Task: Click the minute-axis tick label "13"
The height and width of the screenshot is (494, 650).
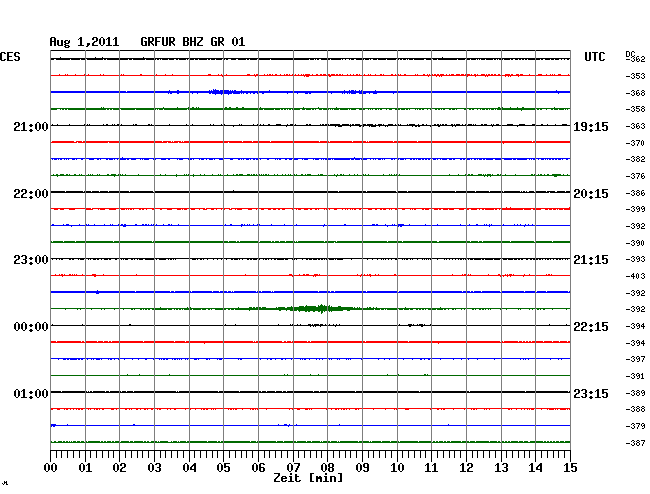Action: 501,468
